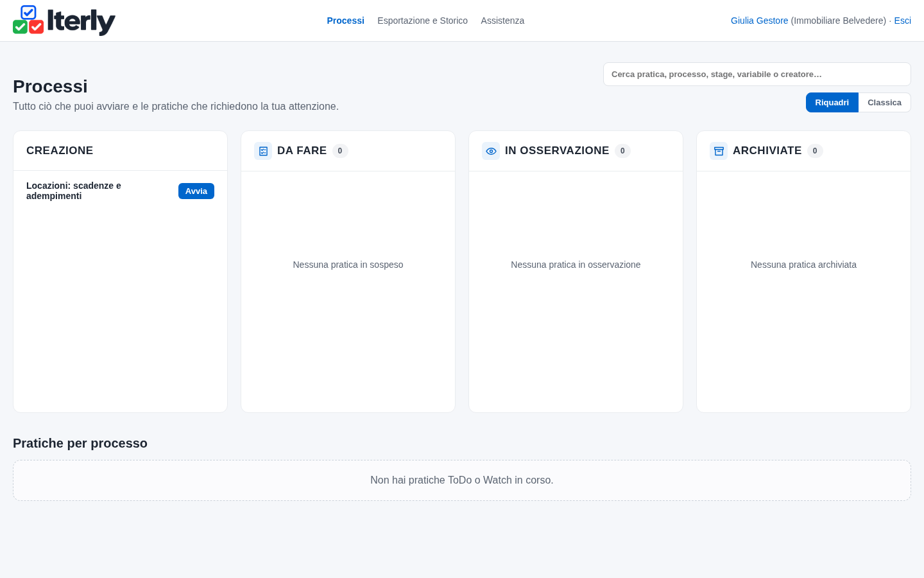
Task: Click the DA FARE panel heading
Action: point(302,151)
